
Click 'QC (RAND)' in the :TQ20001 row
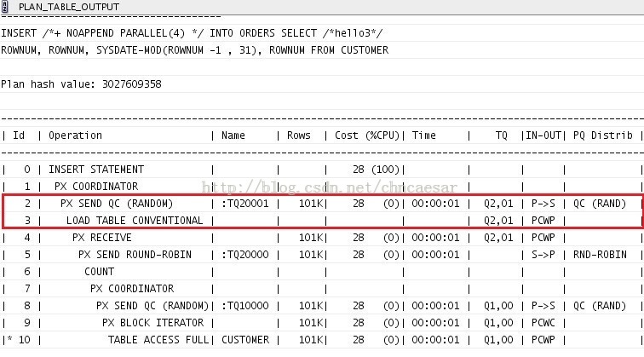pos(600,204)
